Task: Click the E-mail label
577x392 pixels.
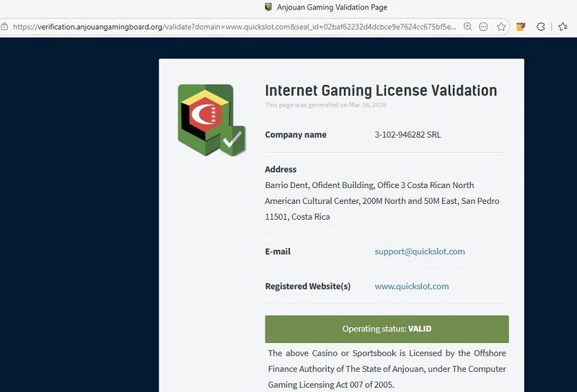Action: pyautogui.click(x=278, y=251)
